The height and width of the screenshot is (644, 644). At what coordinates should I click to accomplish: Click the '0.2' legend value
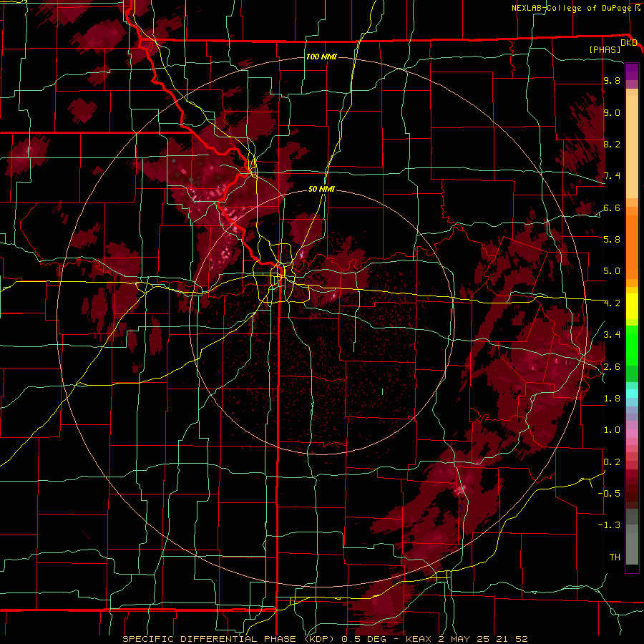point(612,462)
